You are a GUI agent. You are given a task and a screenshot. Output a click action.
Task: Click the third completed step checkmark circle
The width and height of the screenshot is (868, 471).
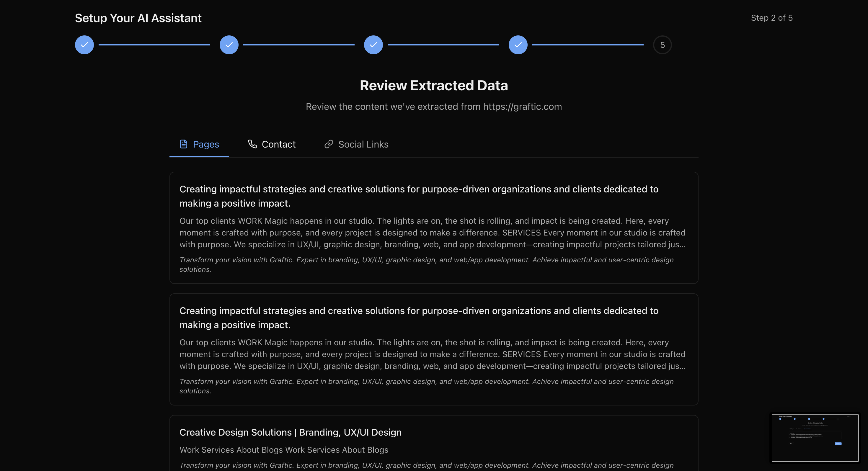pyautogui.click(x=373, y=45)
